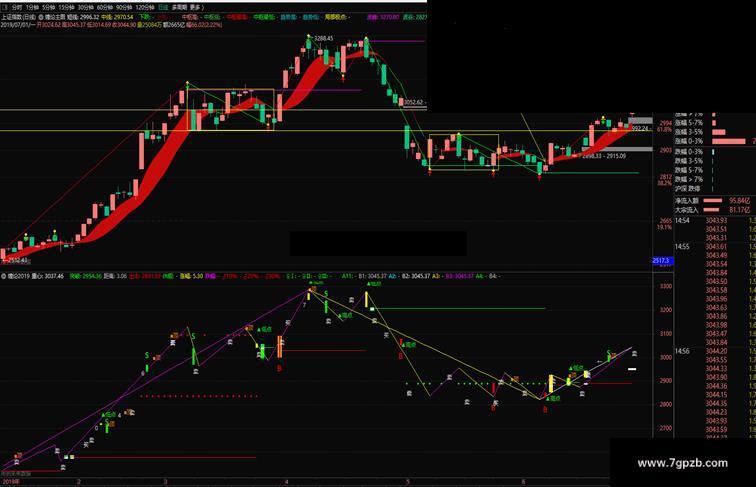Click the 跌幅 3-5% distribution row
The width and height of the screenshot is (756, 487).
pyautogui.click(x=715, y=161)
